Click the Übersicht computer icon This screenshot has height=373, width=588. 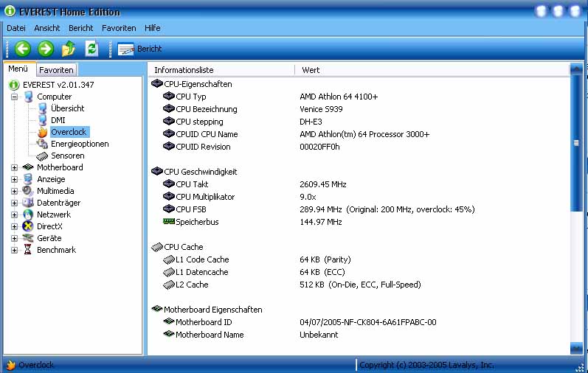coord(42,108)
